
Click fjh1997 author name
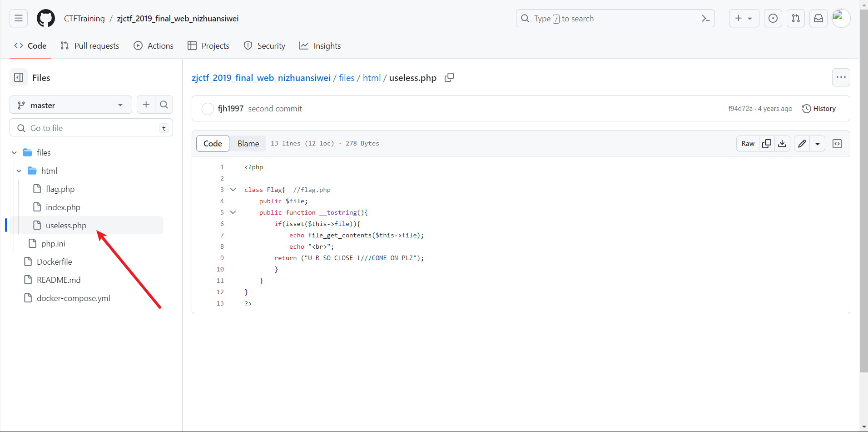(231, 109)
